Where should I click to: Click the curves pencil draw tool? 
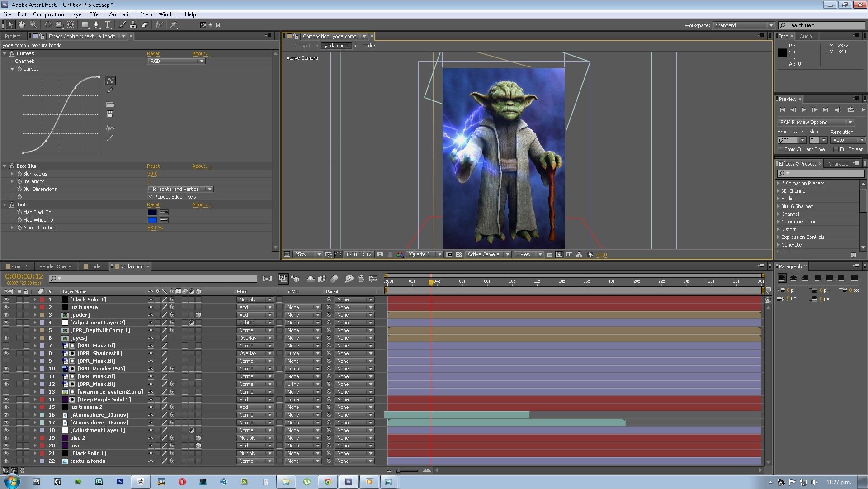coord(110,91)
